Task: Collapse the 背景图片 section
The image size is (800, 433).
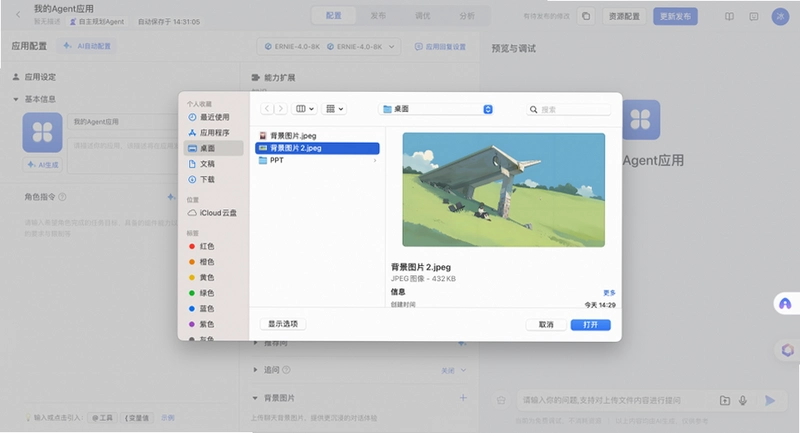Action: point(255,398)
